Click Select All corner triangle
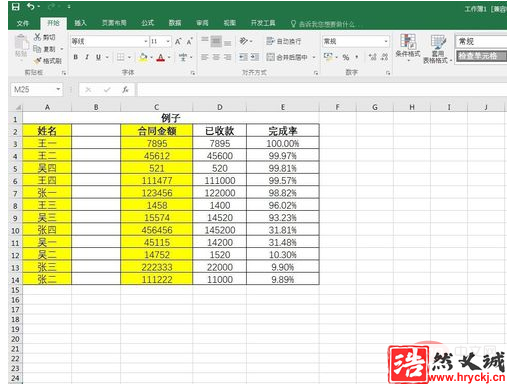This screenshot has width=507, height=384. [18, 107]
